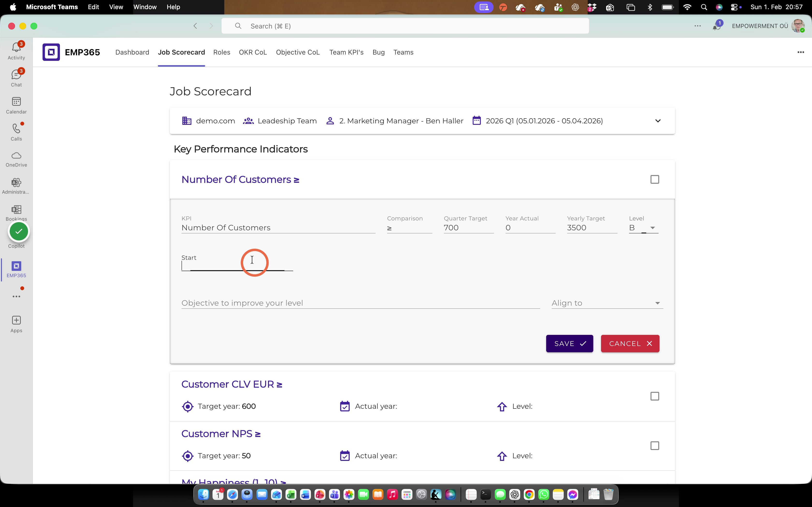Viewport: 812px width, 507px height.
Task: Open the Align to dropdown
Action: pyautogui.click(x=607, y=303)
